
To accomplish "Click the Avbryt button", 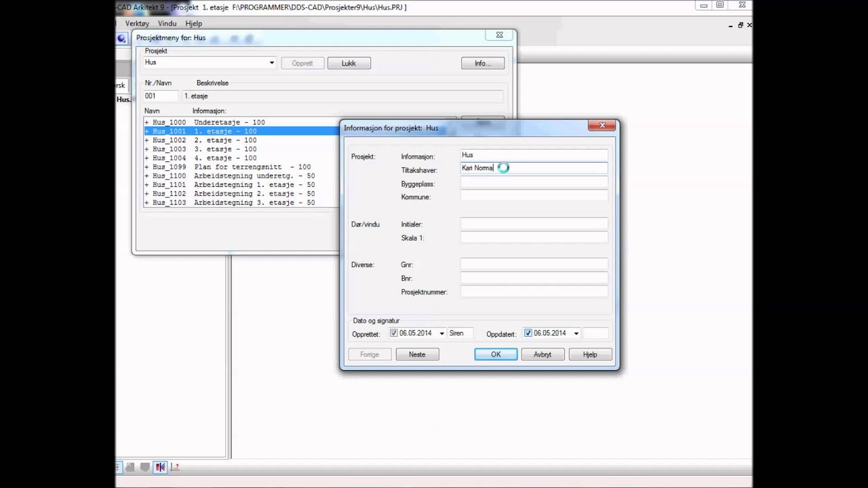I will coord(542,354).
